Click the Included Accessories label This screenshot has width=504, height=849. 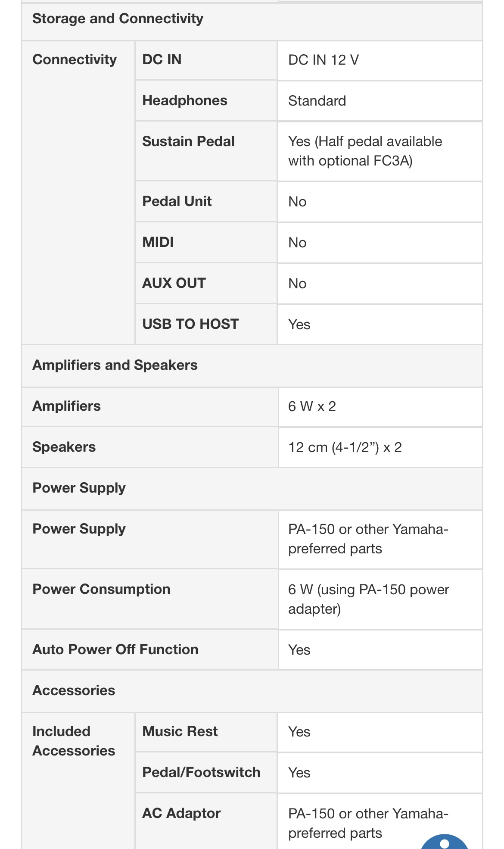coord(74,741)
